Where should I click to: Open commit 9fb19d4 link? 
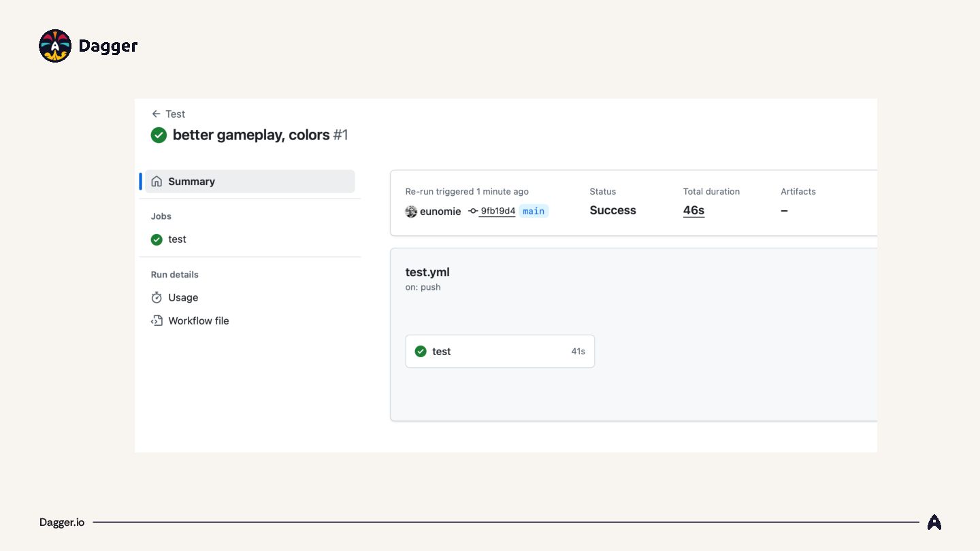(x=497, y=211)
